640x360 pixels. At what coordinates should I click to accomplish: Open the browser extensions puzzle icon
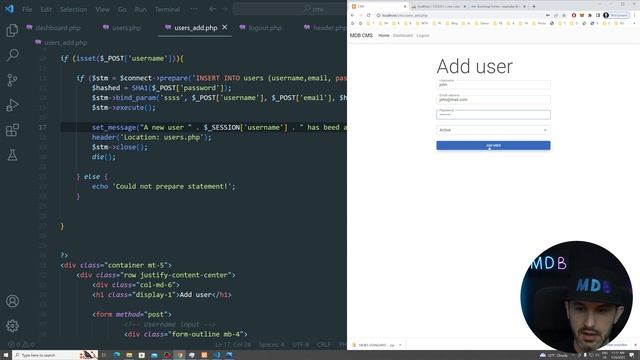click(589, 15)
